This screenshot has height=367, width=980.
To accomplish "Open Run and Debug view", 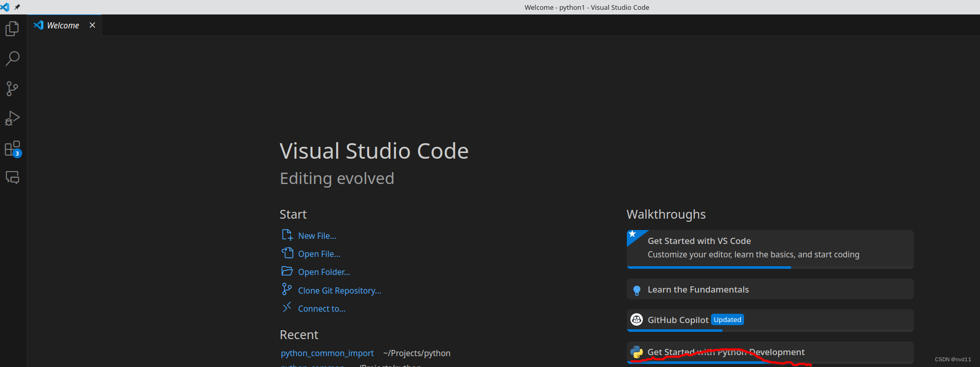I will coord(12,118).
